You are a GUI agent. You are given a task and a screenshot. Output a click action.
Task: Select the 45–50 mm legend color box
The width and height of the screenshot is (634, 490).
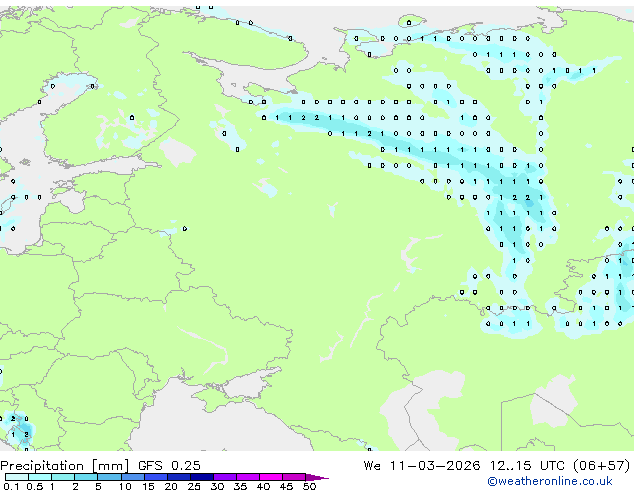coord(294,477)
